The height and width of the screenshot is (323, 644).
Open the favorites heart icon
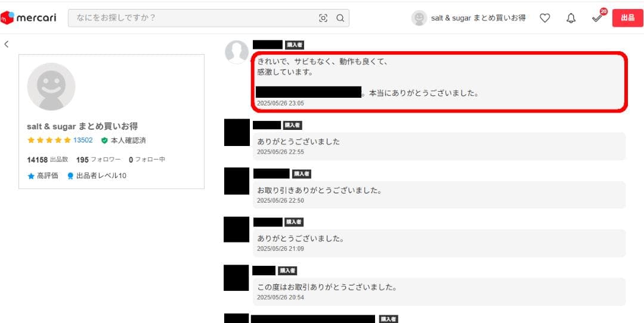click(x=544, y=18)
